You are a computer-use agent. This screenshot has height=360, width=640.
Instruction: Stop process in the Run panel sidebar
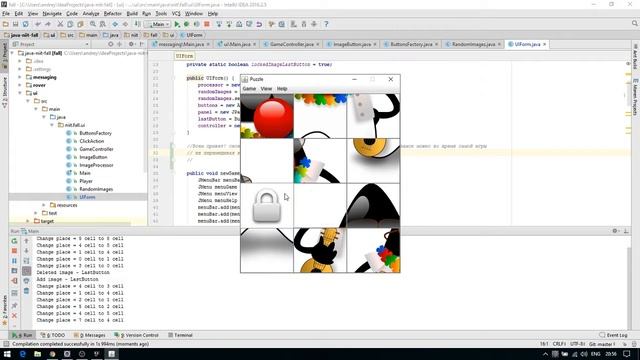(x=14, y=251)
